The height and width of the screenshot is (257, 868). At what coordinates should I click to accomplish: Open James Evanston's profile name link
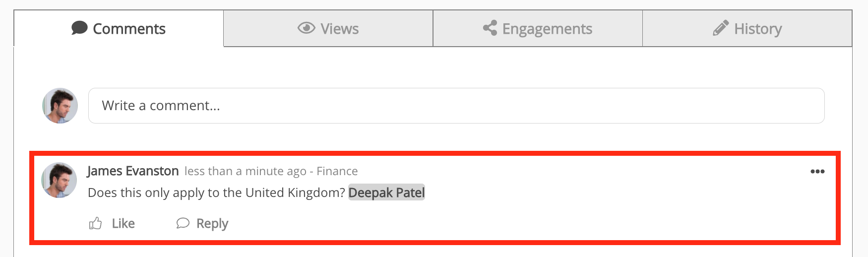coord(133,171)
